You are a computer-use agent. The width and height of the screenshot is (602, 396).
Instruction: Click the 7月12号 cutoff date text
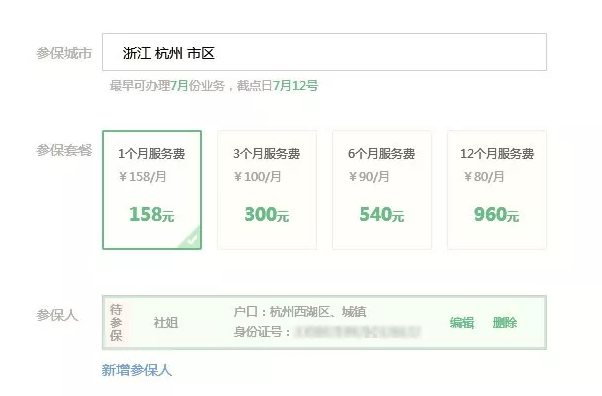(x=296, y=86)
